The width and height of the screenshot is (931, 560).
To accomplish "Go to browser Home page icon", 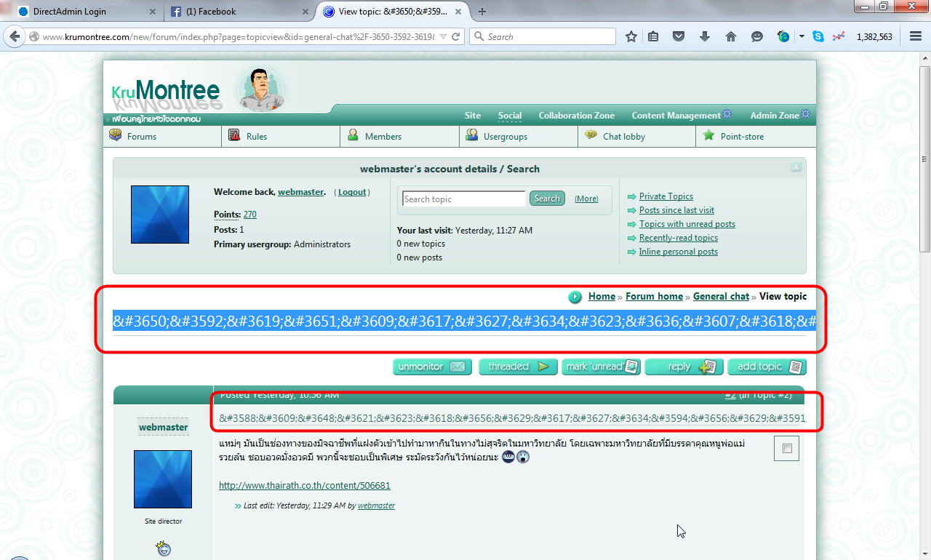I will (731, 36).
